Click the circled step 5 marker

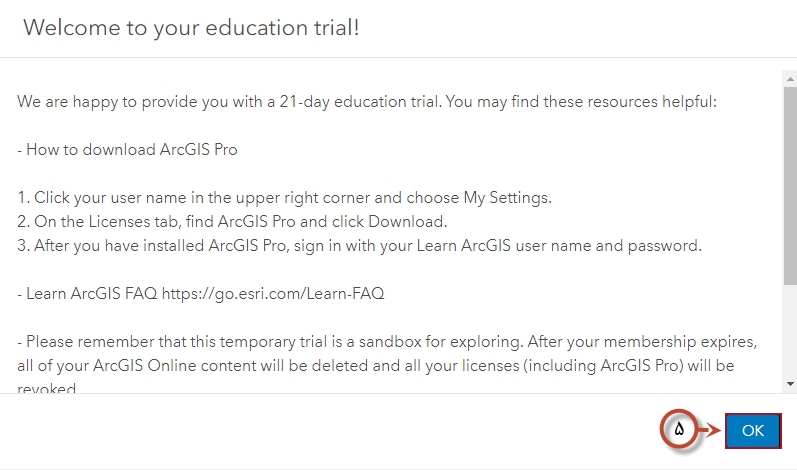pyautogui.click(x=680, y=431)
